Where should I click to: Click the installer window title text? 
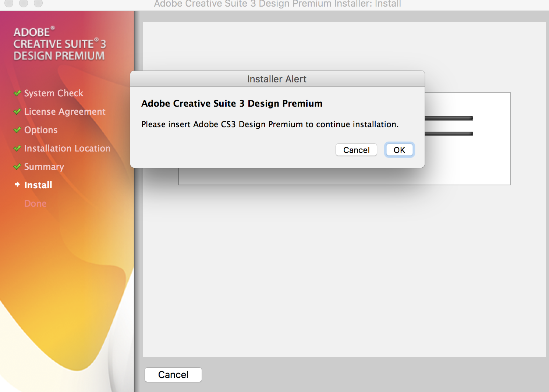click(277, 4)
